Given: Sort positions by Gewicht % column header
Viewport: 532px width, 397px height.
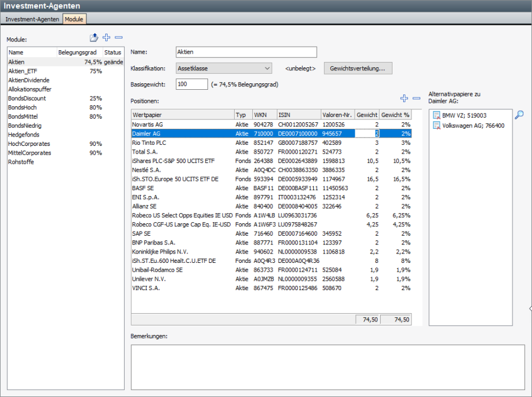Looking at the screenshot, I should [x=395, y=115].
